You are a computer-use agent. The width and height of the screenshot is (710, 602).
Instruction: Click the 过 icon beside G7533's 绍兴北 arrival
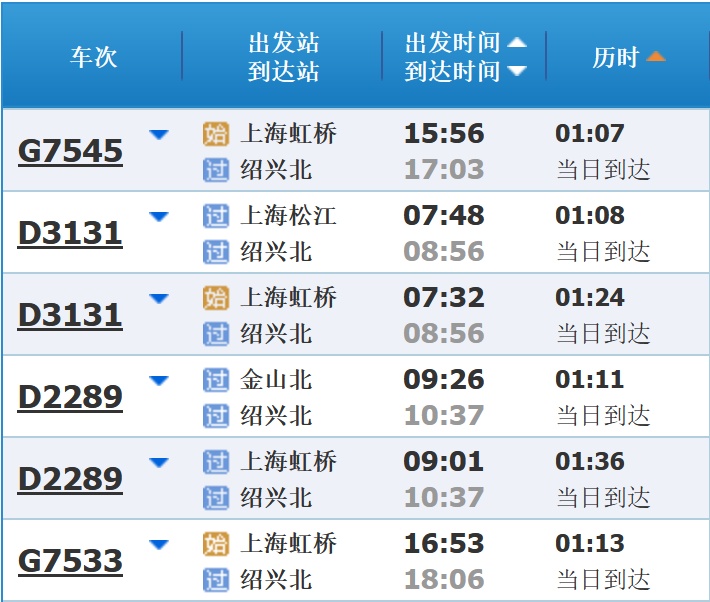216,580
